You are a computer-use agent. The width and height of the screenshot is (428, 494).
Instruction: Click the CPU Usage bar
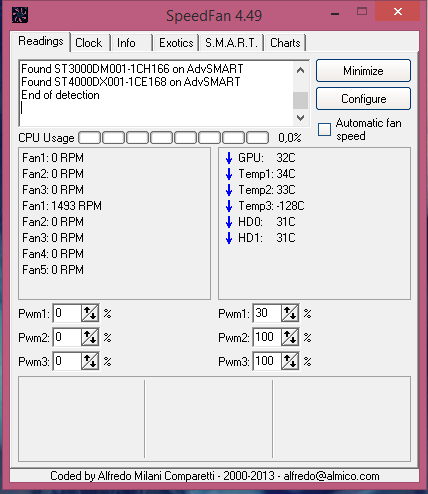pyautogui.click(x=174, y=137)
